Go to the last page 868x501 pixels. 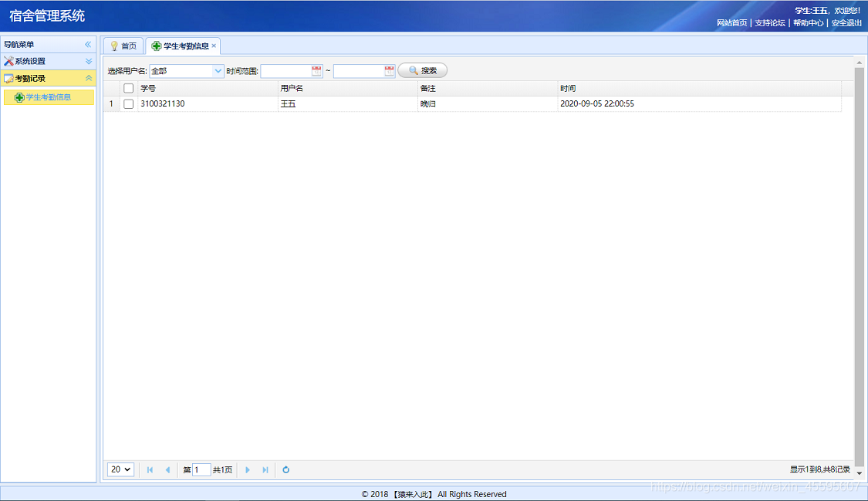[265, 470]
